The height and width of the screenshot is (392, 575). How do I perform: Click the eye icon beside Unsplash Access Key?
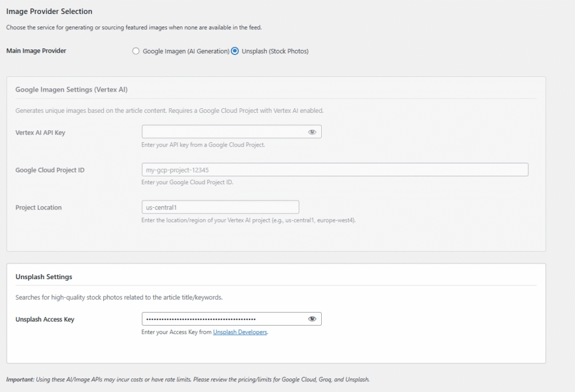[x=312, y=318]
